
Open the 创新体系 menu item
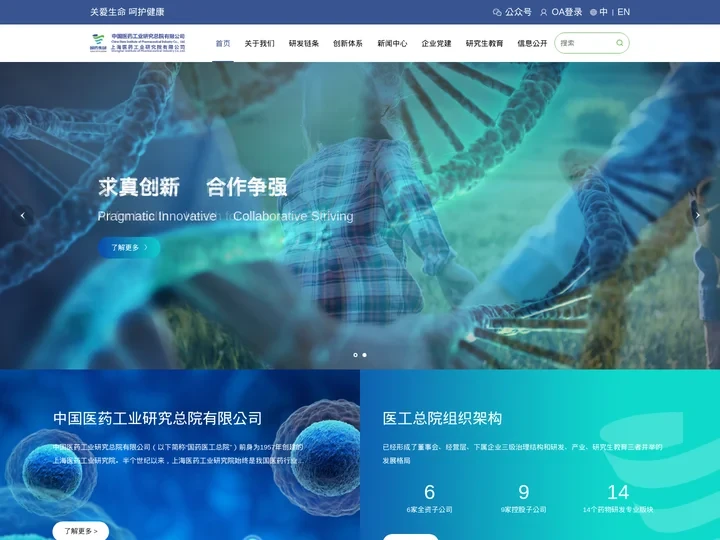tap(348, 43)
